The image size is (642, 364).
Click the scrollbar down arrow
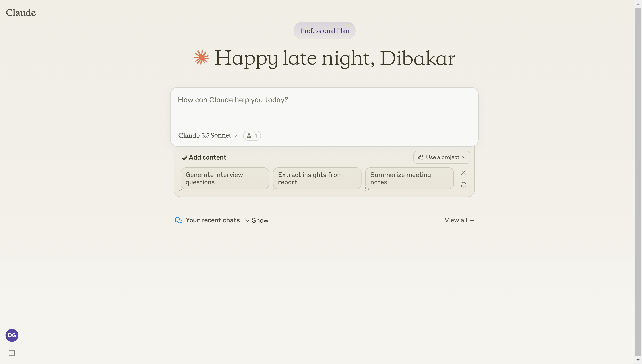coord(638,360)
